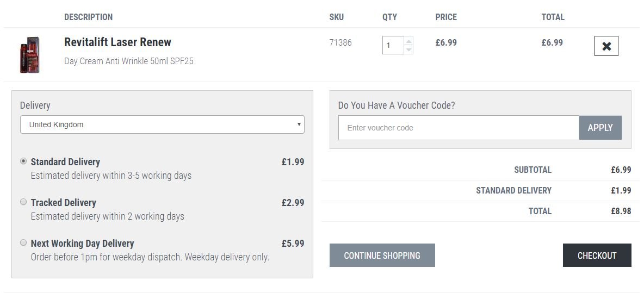This screenshot has height=293, width=644.
Task: Click Continue Shopping button
Action: (x=382, y=255)
